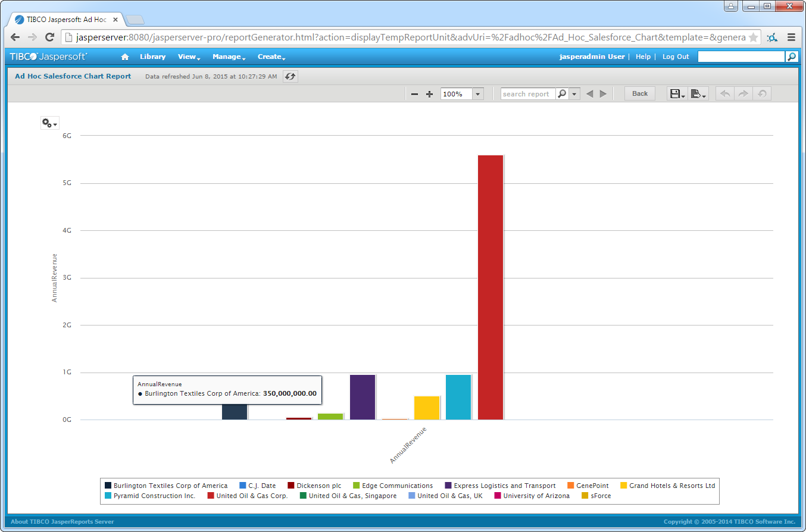The width and height of the screenshot is (806, 532).
Task: Toggle Burlington Textiles series in legend
Action: click(165, 486)
